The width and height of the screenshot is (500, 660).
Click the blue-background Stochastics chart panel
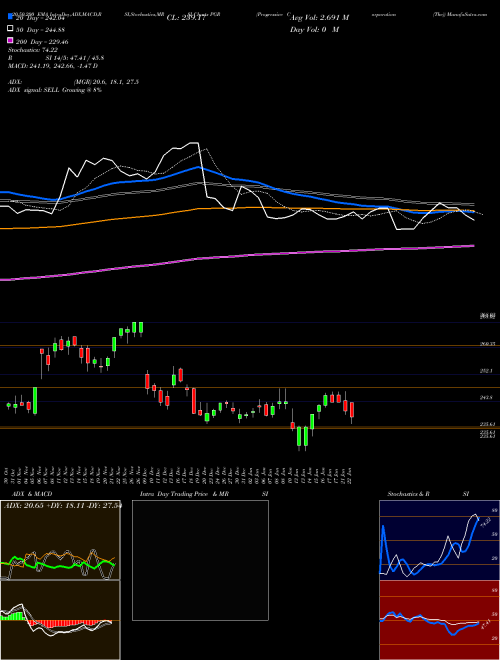click(x=439, y=540)
